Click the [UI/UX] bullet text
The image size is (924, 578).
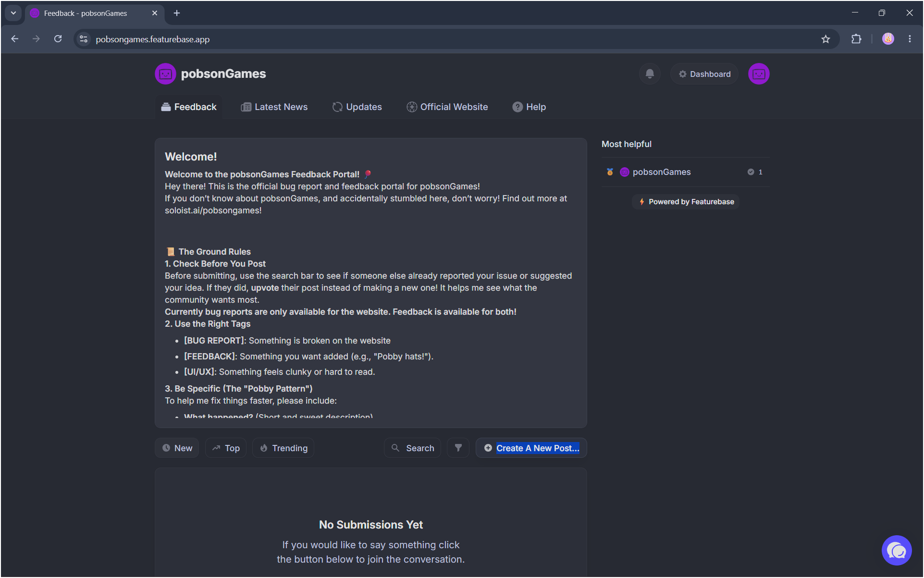coord(280,372)
